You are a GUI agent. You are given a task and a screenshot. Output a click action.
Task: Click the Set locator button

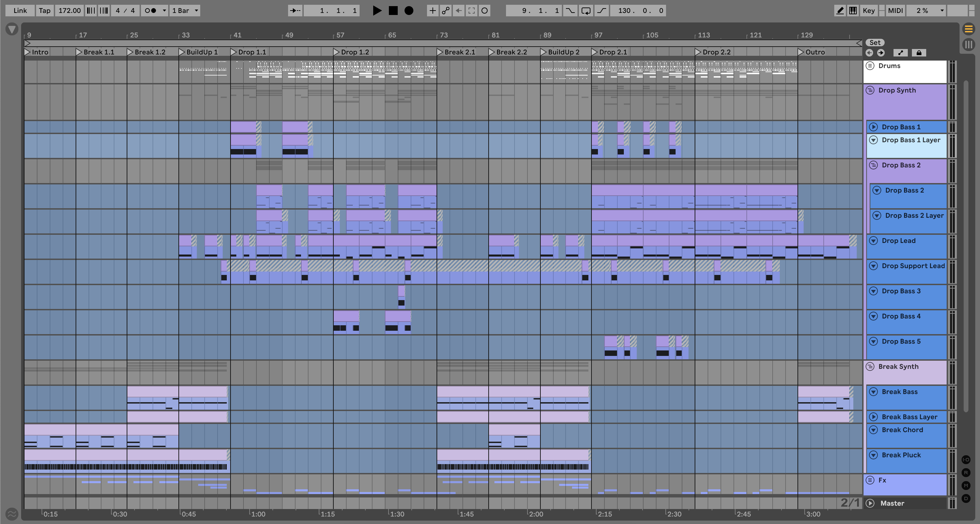point(875,43)
